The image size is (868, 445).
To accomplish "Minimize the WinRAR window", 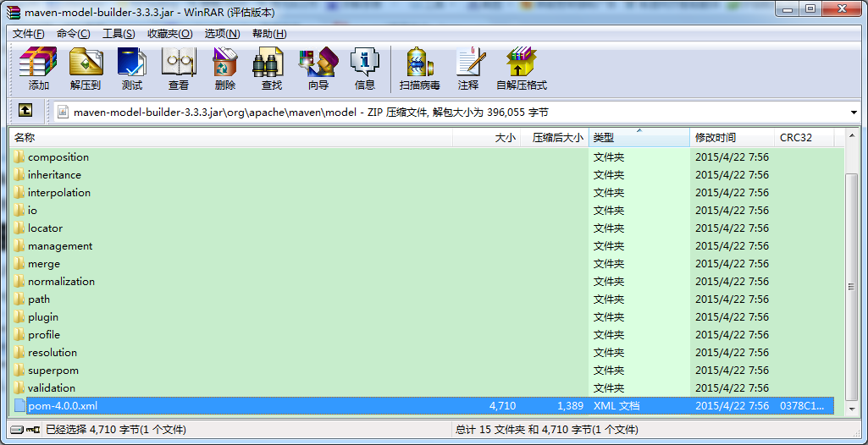I will (x=788, y=9).
